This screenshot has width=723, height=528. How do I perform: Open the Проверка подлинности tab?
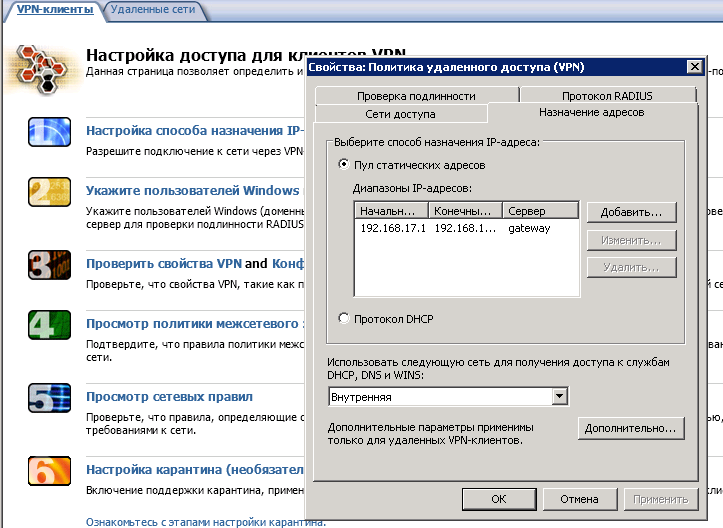coord(416,95)
